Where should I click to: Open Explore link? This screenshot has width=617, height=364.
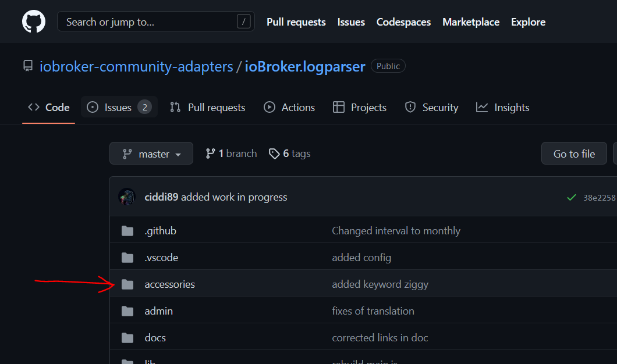tap(528, 22)
